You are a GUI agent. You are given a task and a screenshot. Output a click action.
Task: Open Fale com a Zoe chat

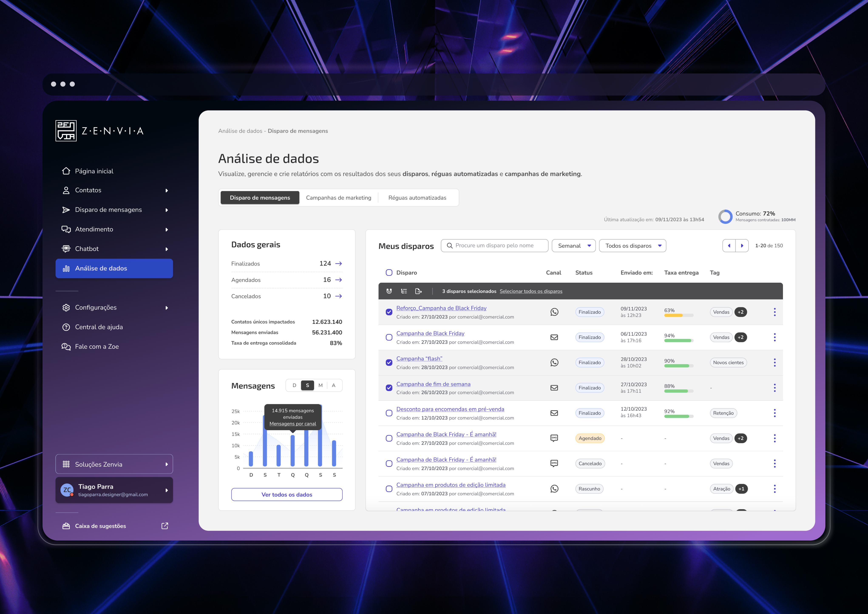(97, 347)
